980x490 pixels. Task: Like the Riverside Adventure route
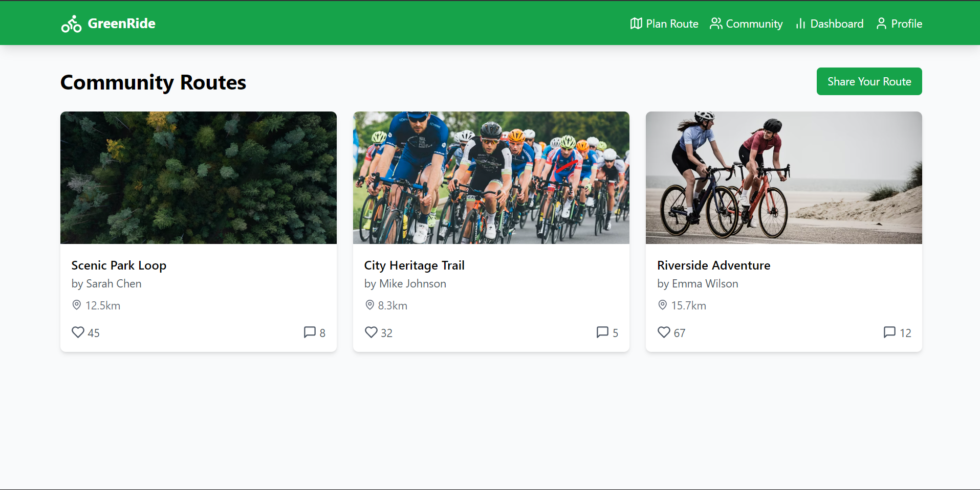click(664, 332)
